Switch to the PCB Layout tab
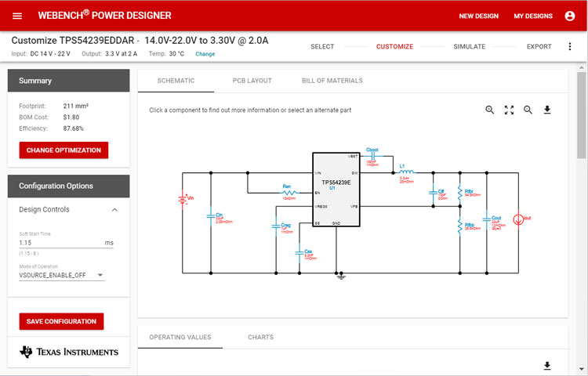This screenshot has height=376, width=588. [252, 81]
